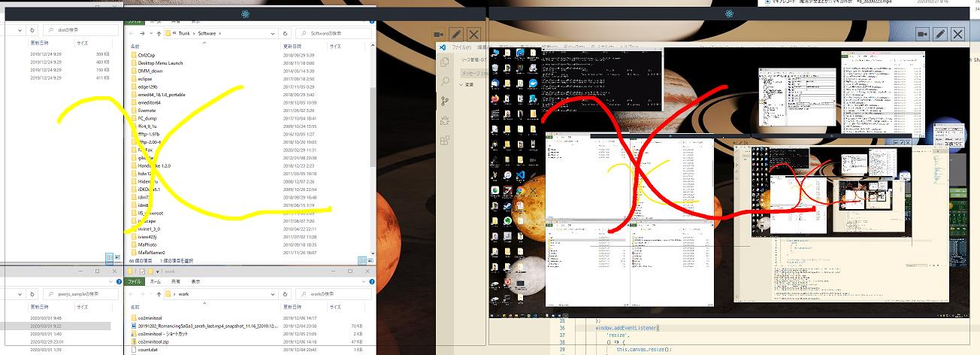
Task: Open the VS Code Source Control icon
Action: pyautogui.click(x=444, y=101)
